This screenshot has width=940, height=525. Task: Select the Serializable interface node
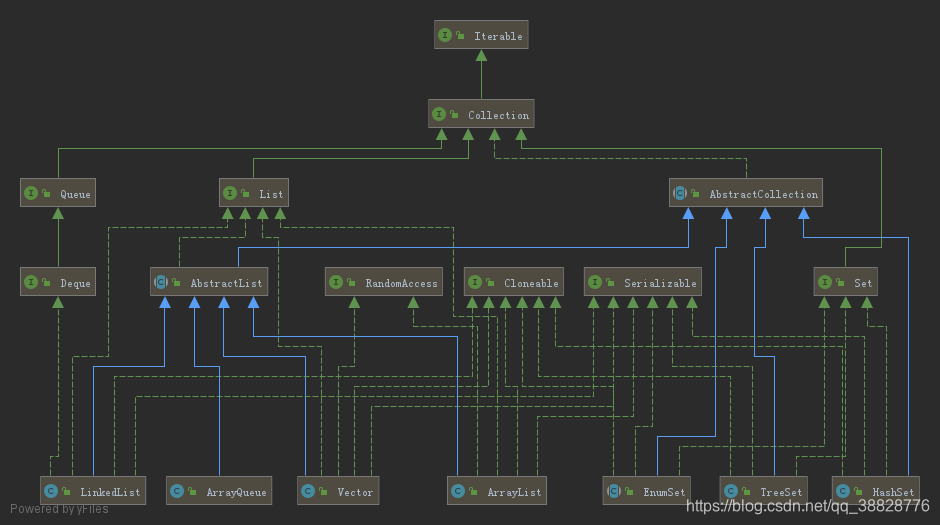coord(643,282)
